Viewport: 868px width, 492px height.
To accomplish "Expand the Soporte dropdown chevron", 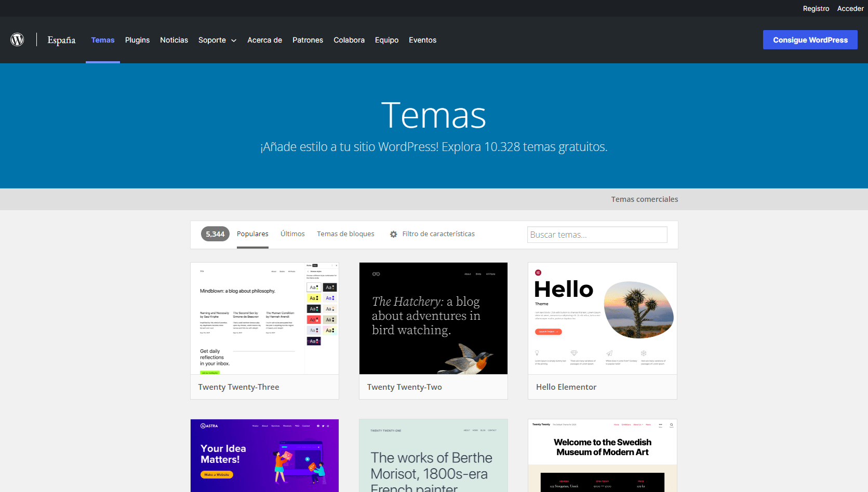I will point(234,40).
